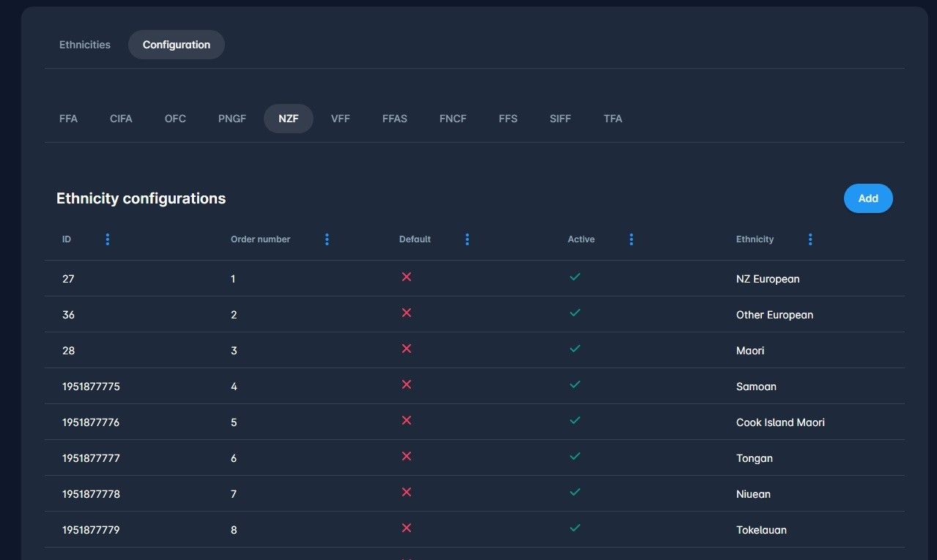This screenshot has width=937, height=560.
Task: Open the SIFF federation tab
Action: click(x=560, y=119)
